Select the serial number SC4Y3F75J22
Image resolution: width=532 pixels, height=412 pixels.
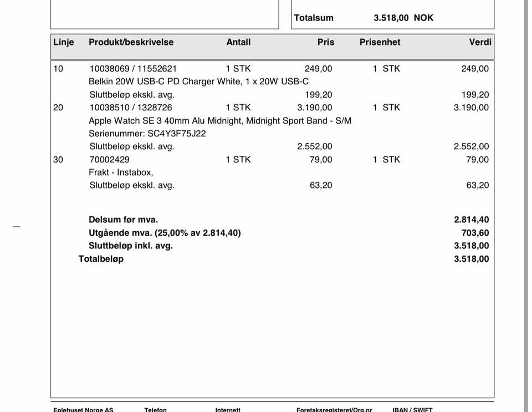[x=176, y=134]
